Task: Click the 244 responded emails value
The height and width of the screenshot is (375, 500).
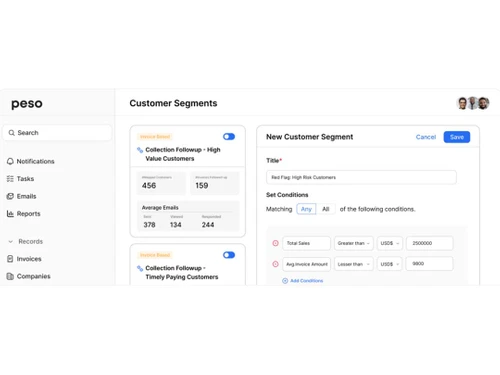Action: click(208, 225)
